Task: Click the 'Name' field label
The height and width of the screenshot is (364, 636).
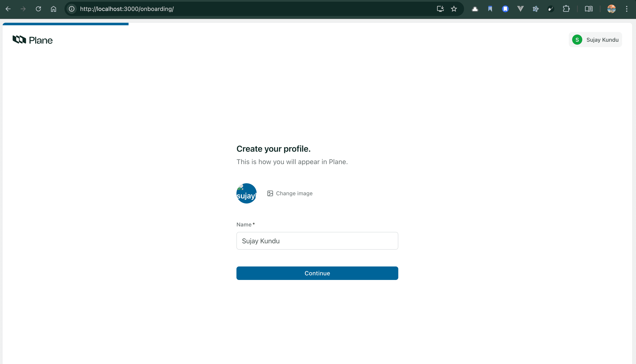Action: coord(244,225)
